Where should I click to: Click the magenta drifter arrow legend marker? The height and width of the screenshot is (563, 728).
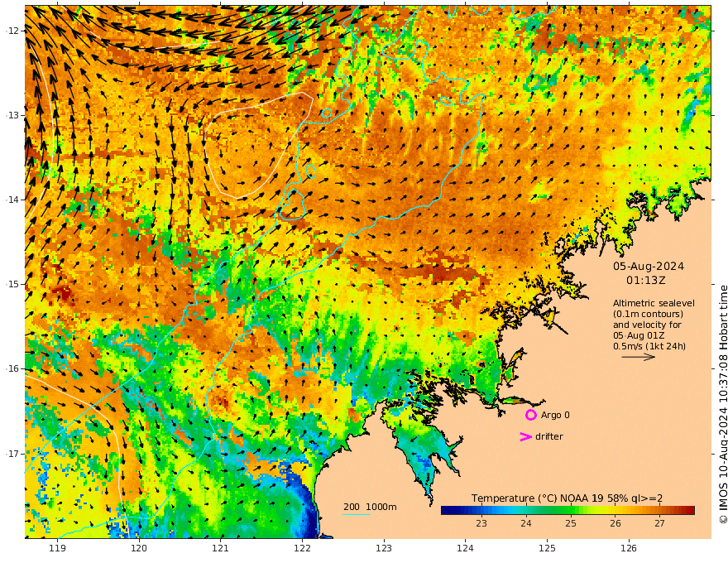(x=525, y=436)
